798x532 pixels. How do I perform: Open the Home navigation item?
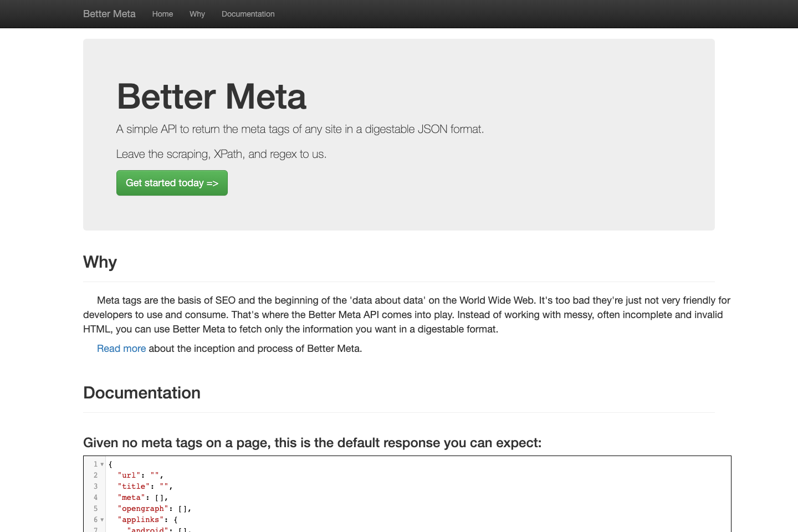pos(162,14)
